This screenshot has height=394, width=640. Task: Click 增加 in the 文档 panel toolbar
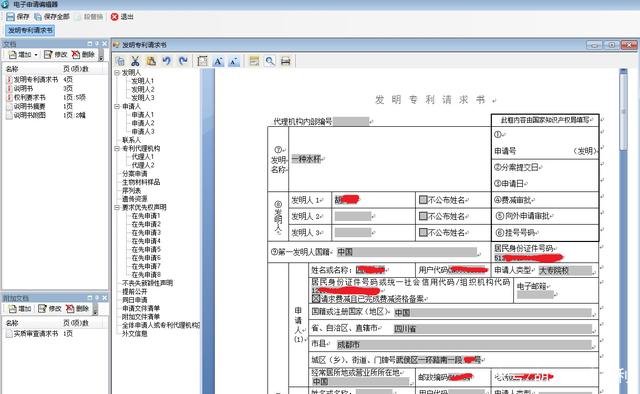[20, 54]
